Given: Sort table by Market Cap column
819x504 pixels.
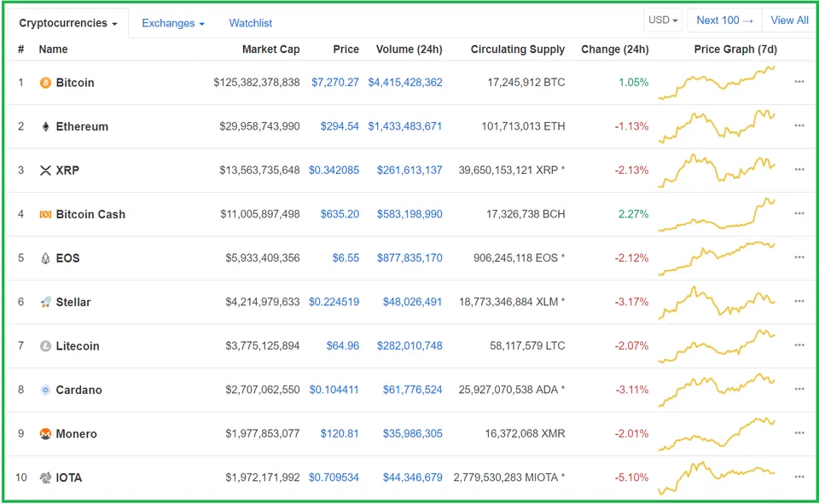Looking at the screenshot, I should pyautogui.click(x=270, y=49).
